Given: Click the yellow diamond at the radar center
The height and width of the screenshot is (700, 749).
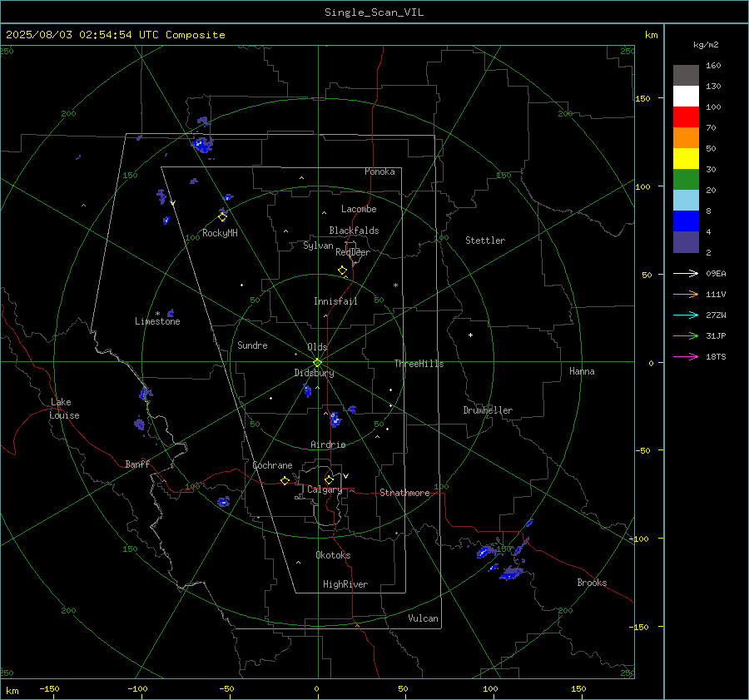Looking at the screenshot, I should 317,363.
